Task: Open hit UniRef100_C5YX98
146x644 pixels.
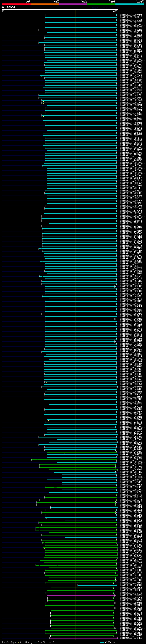Action: click(131, 15)
